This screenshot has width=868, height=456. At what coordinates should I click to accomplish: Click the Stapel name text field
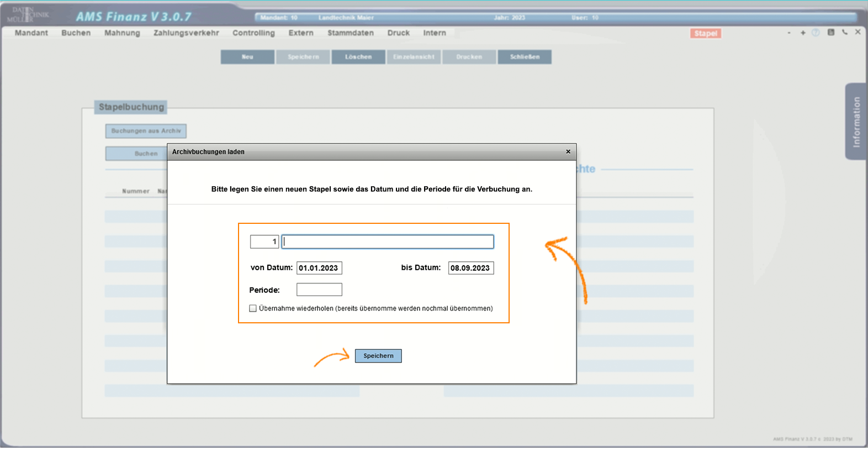388,242
